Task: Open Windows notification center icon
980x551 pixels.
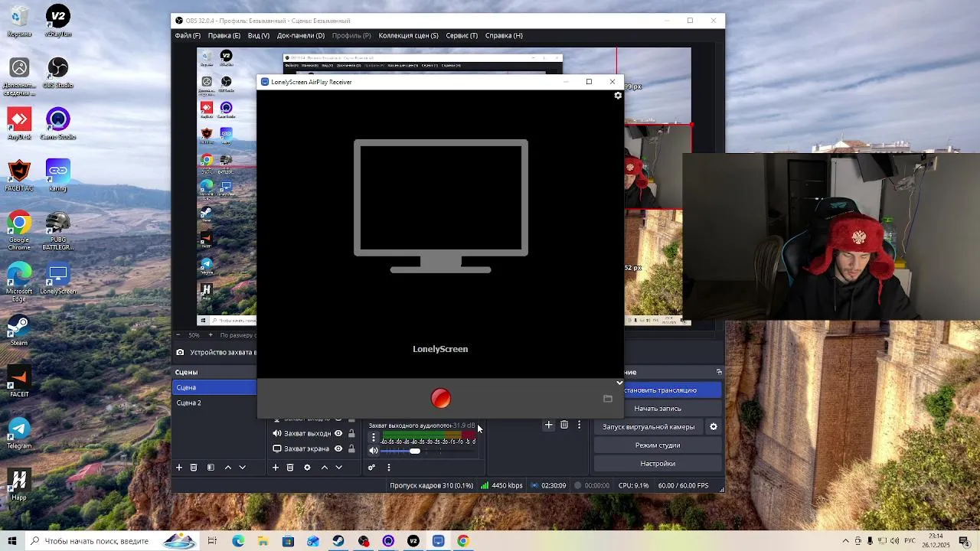Action: pos(964,541)
